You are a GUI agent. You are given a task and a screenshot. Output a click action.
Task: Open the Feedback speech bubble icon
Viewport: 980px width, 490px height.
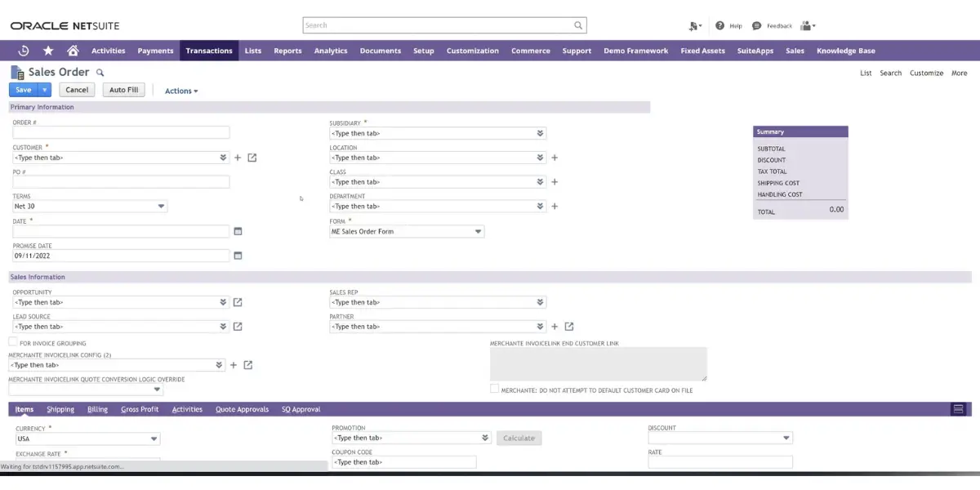757,25
